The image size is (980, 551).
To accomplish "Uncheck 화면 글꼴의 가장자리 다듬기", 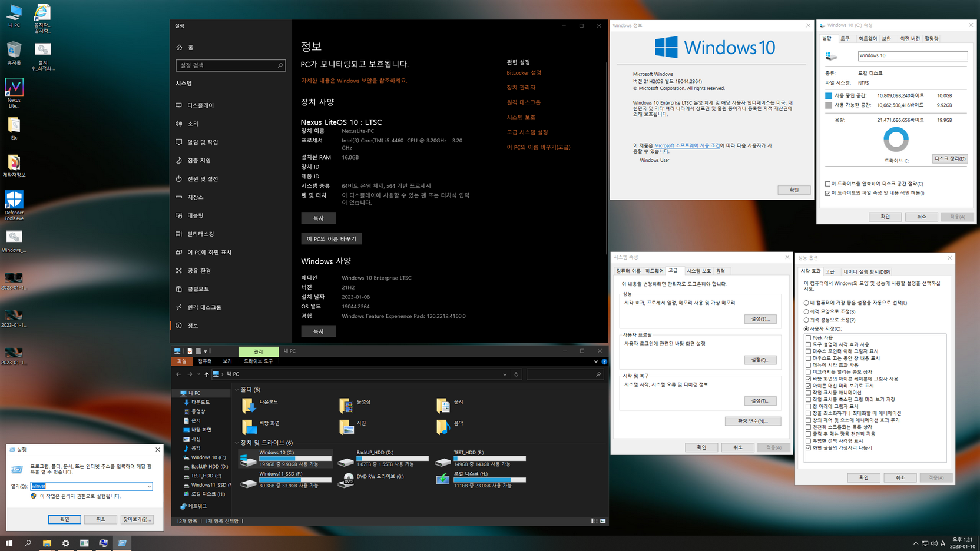I will point(808,448).
